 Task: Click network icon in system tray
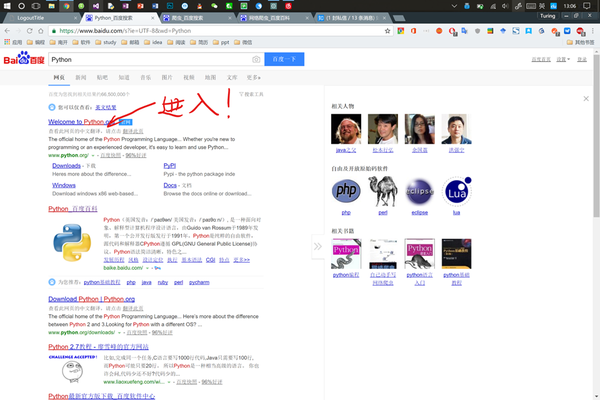493,6
